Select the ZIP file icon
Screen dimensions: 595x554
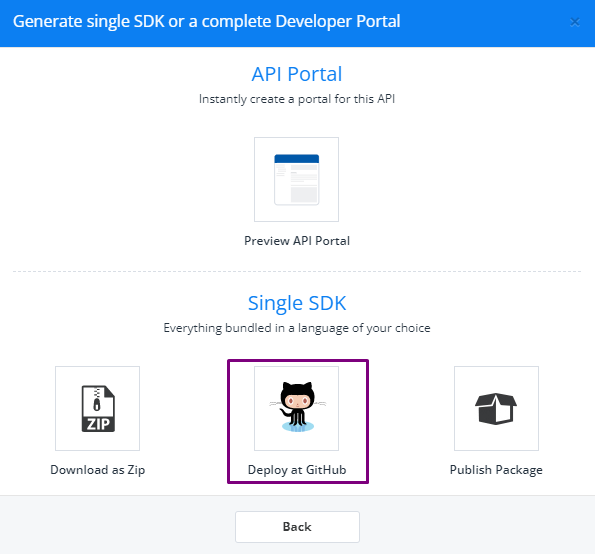98,409
